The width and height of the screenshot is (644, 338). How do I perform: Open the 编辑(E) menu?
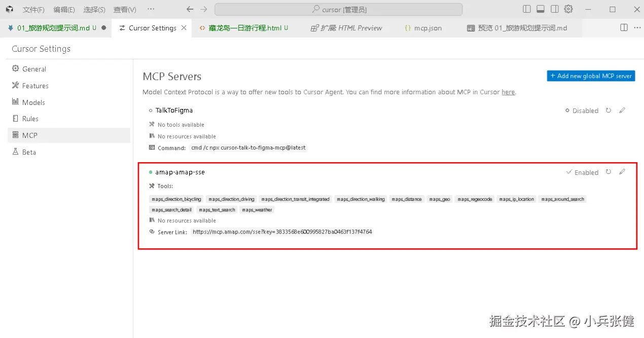[64, 10]
